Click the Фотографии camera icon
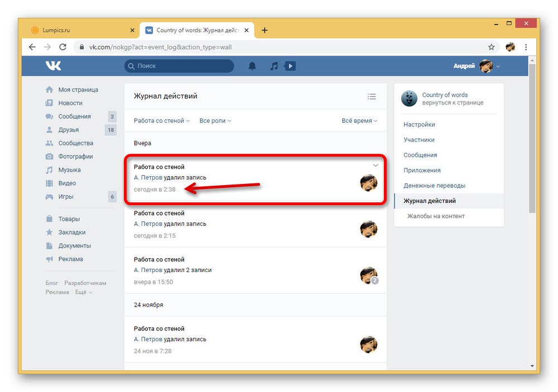The height and width of the screenshot is (392, 558). click(49, 157)
